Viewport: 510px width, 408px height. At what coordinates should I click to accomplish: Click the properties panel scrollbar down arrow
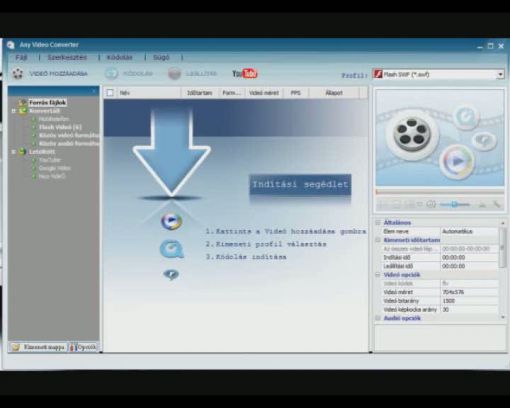pyautogui.click(x=503, y=318)
